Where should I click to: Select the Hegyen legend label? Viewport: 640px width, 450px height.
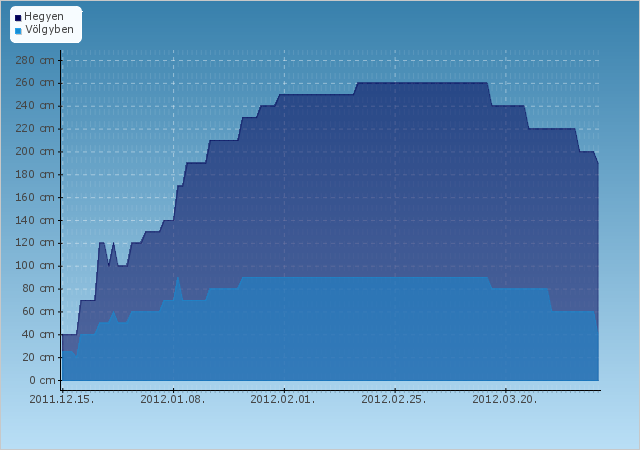[44, 17]
